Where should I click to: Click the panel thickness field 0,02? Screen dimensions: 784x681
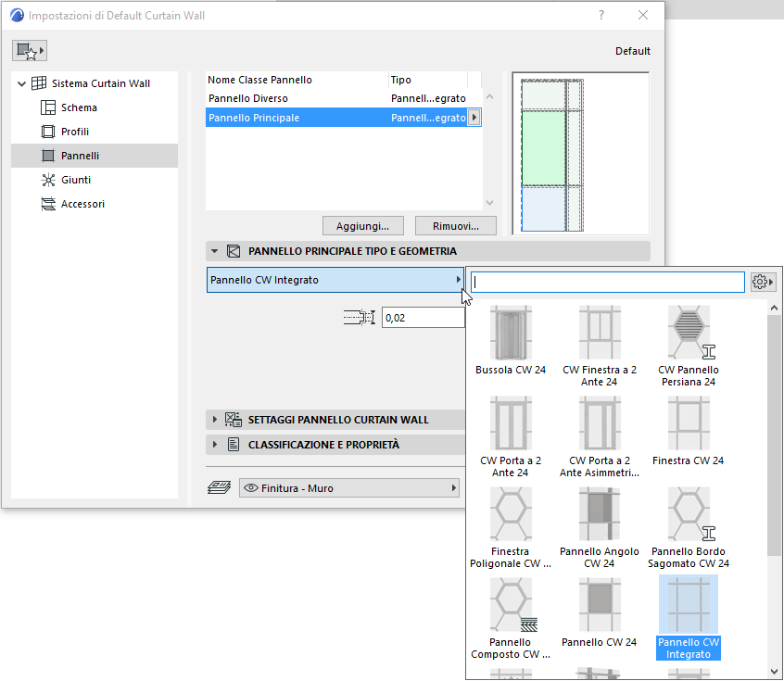click(x=423, y=318)
